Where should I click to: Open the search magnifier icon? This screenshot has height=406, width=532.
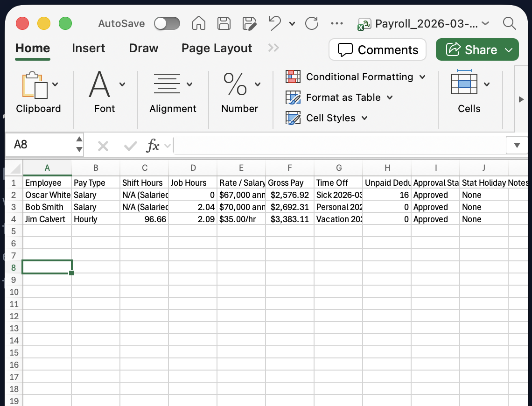(509, 23)
